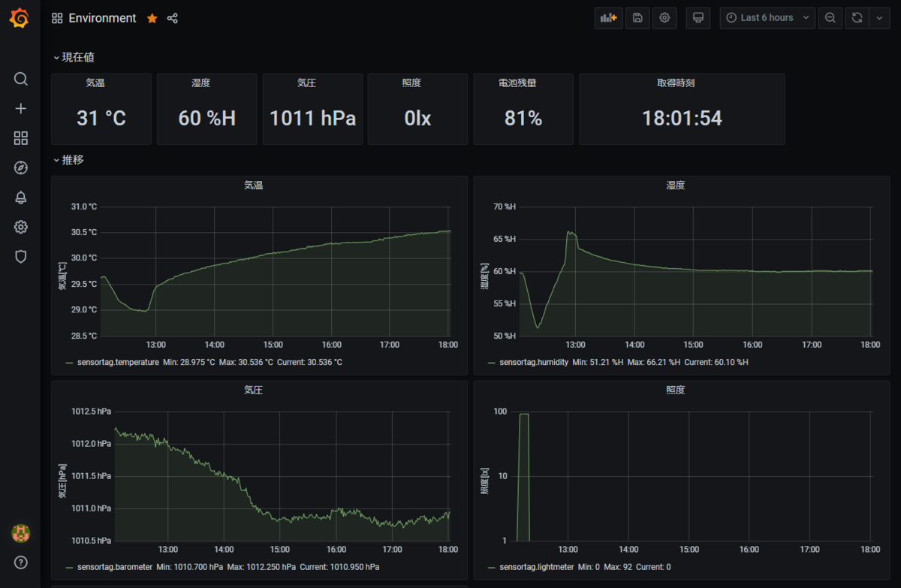Image resolution: width=901 pixels, height=588 pixels.
Task: Click the dashboard grid icon beside Environment
Action: coord(57,18)
